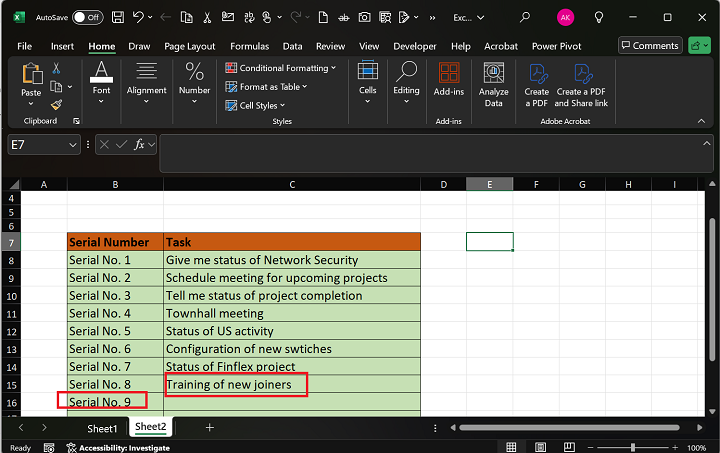The image size is (720, 453).
Task: Click the Comments button
Action: [x=649, y=46]
